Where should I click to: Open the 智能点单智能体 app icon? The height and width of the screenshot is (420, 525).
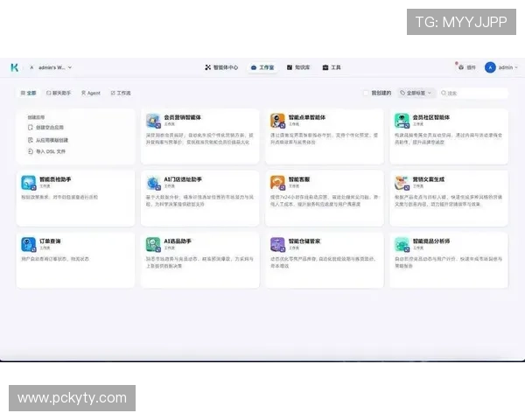click(277, 121)
